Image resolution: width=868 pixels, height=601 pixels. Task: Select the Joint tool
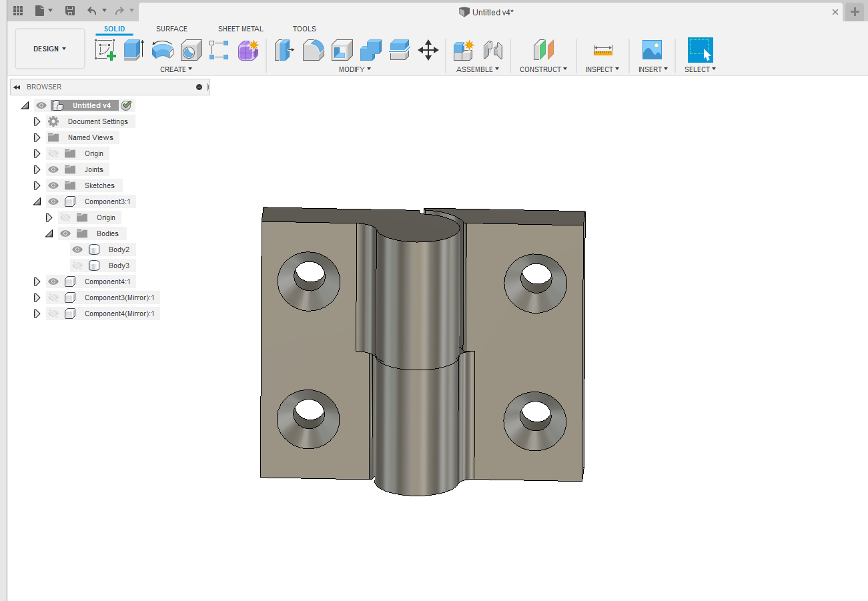pyautogui.click(x=492, y=50)
